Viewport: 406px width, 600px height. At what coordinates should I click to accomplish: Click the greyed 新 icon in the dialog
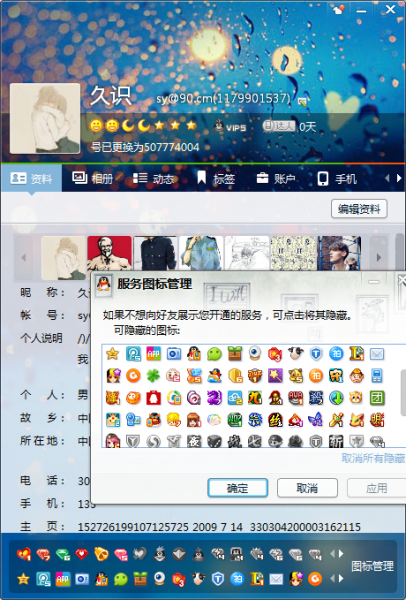[x=336, y=441]
